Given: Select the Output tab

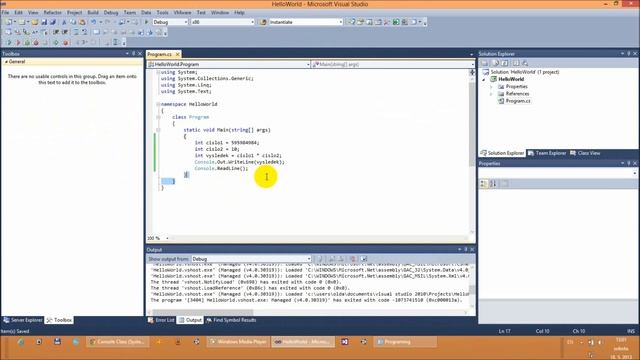Looking at the screenshot, I should pyautogui.click(x=190, y=320).
